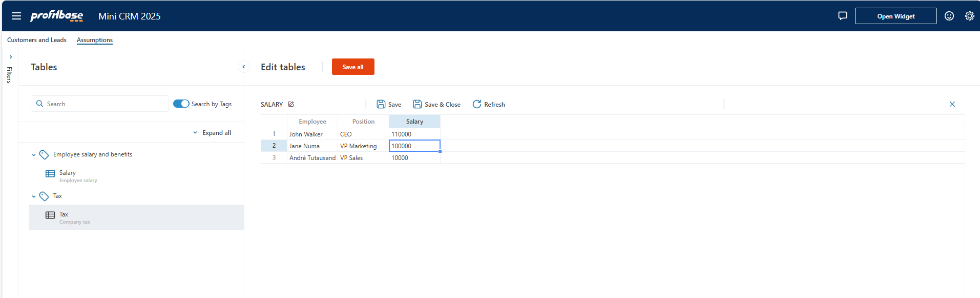The image size is (980, 298).
Task: Click the Edit tables heading
Action: coord(283,67)
